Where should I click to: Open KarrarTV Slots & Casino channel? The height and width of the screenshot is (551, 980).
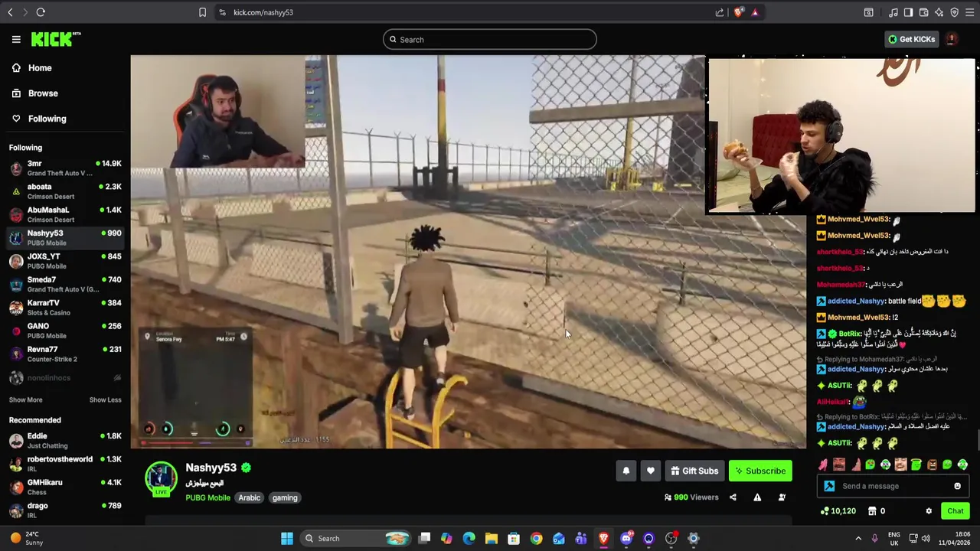tap(65, 308)
